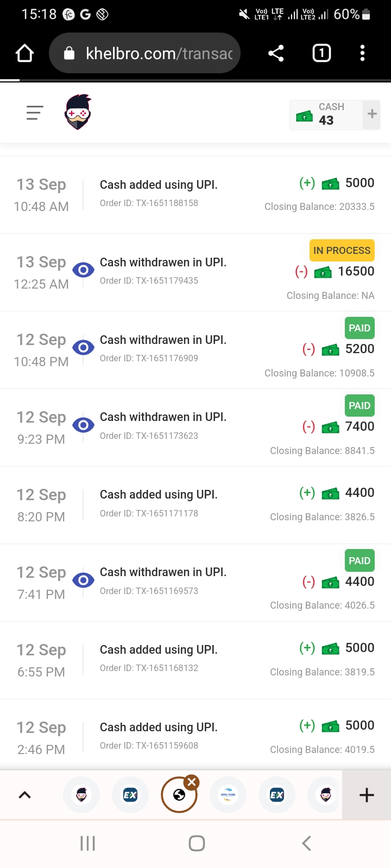Expand the bottom tab bar chevron

coord(24,795)
